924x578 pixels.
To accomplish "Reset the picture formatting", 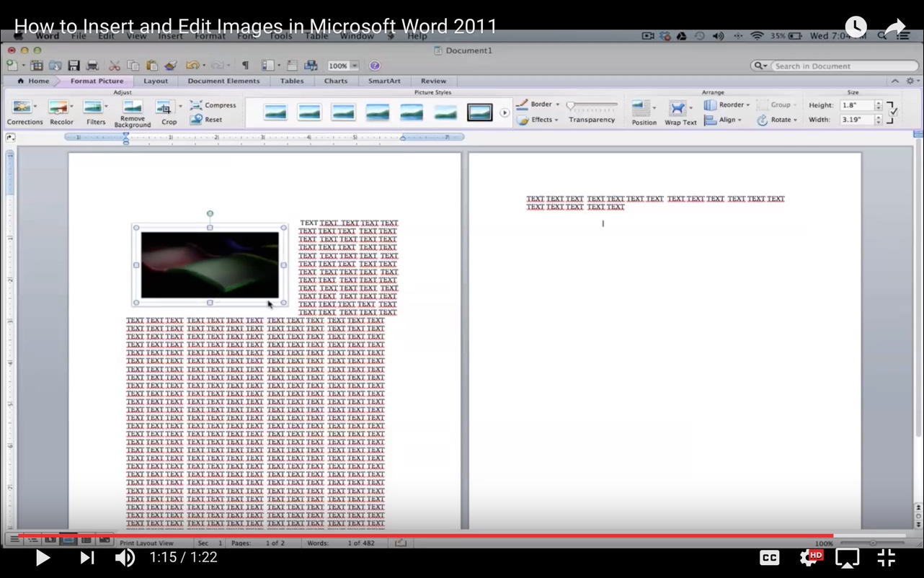I will (207, 120).
